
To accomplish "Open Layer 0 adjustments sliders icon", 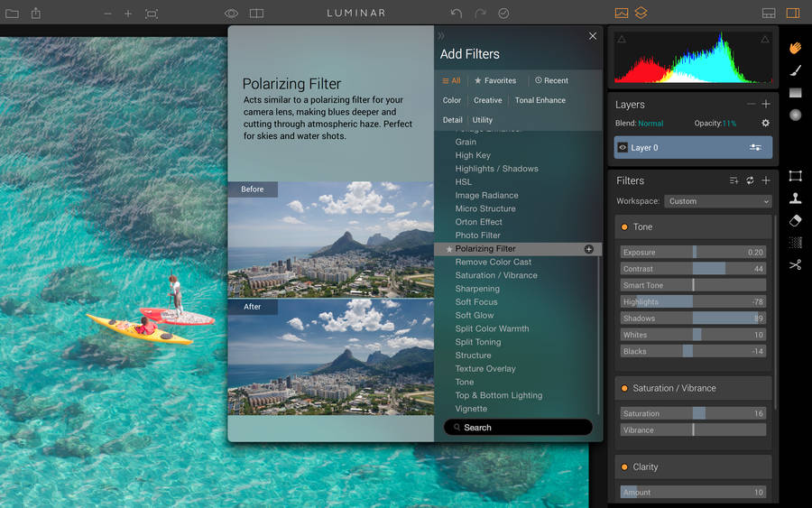I will click(x=755, y=148).
